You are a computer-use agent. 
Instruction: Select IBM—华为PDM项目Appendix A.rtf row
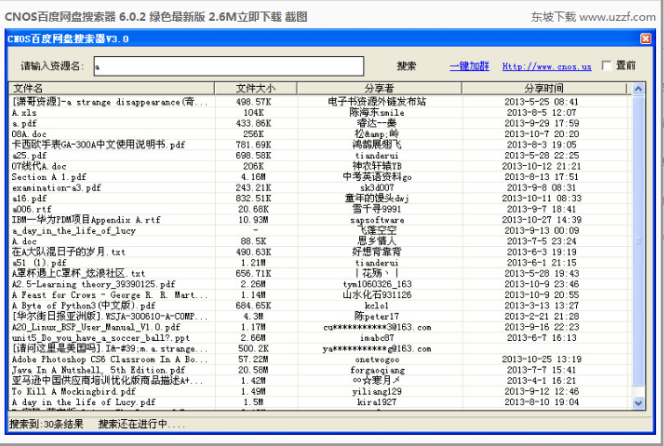(x=318, y=220)
